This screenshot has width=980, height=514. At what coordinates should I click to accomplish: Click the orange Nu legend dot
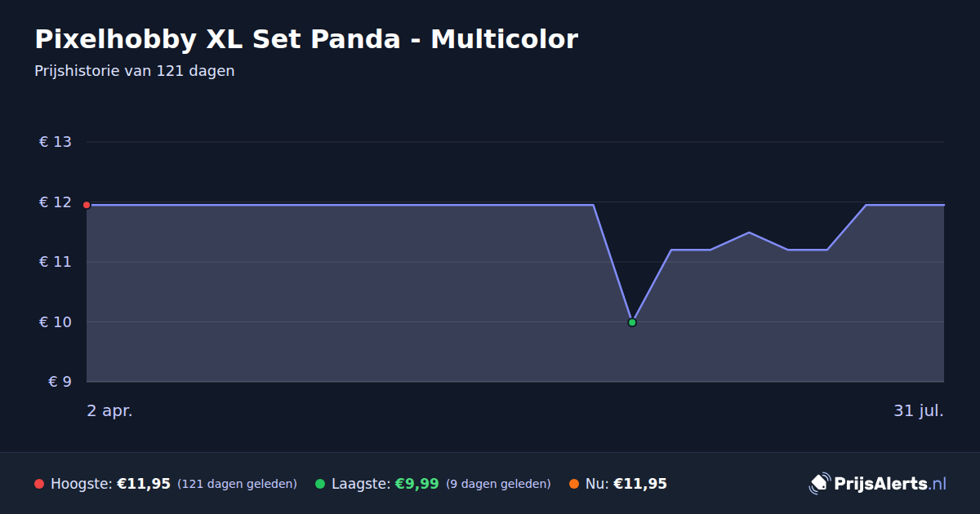(x=574, y=484)
